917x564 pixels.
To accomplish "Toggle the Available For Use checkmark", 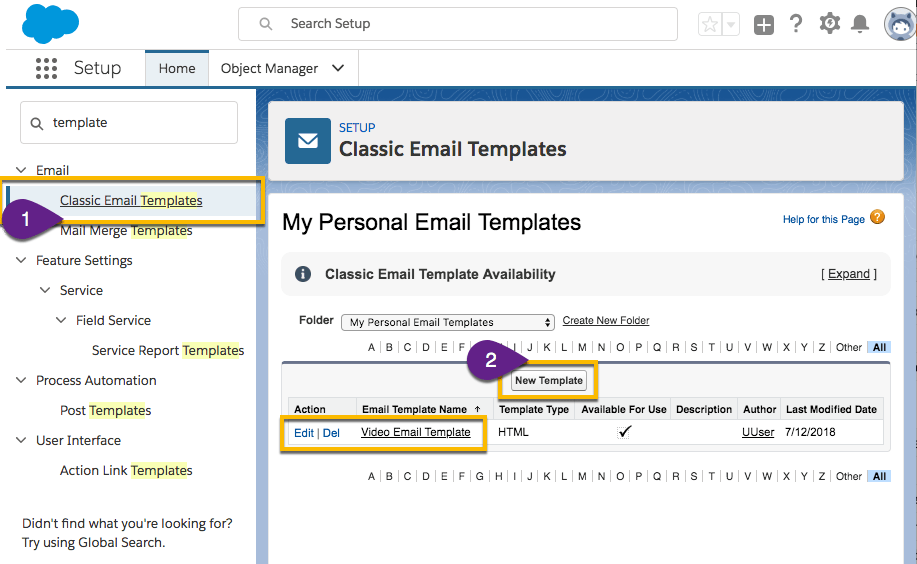I will click(624, 432).
